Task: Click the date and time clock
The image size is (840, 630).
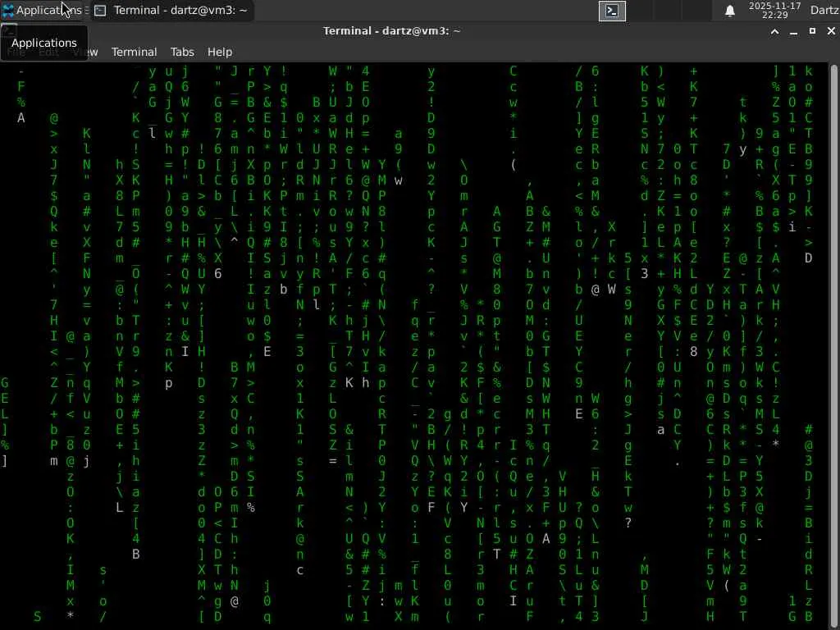Action: pos(774,10)
